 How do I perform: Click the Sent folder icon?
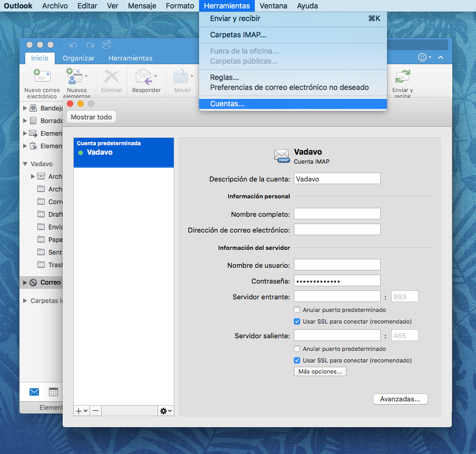(41, 252)
